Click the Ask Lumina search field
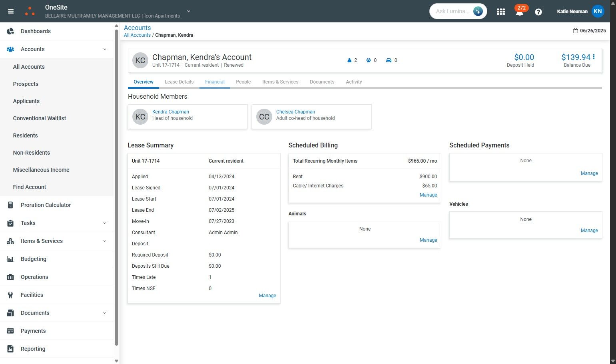 pyautogui.click(x=453, y=11)
